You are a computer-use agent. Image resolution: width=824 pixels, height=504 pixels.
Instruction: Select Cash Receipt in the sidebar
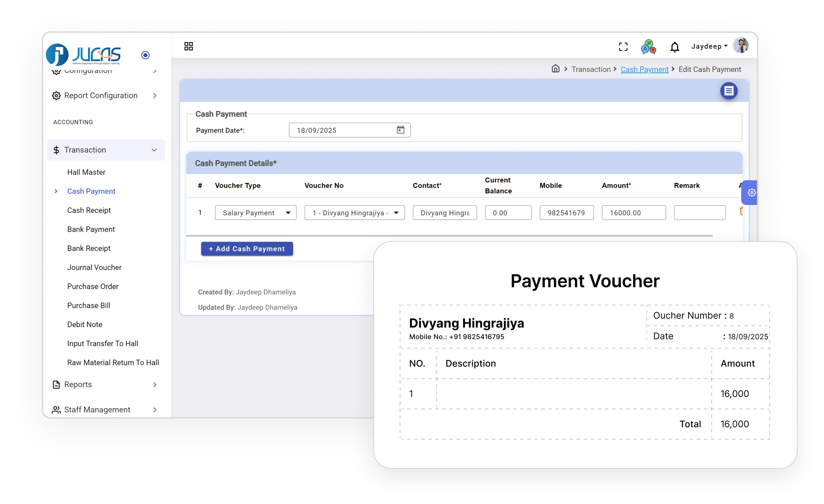point(89,210)
